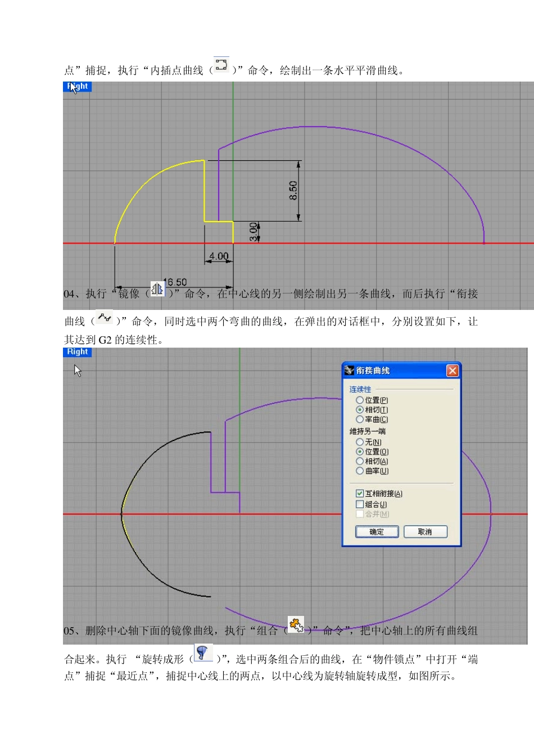Select 相切(A) under 維持另一端
The height and width of the screenshot is (756, 534).
pos(372,461)
